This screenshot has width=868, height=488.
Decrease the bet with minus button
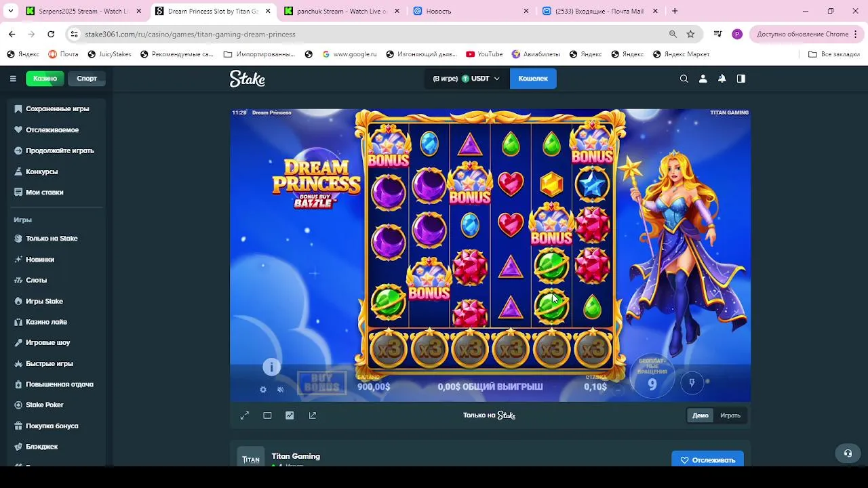click(617, 390)
